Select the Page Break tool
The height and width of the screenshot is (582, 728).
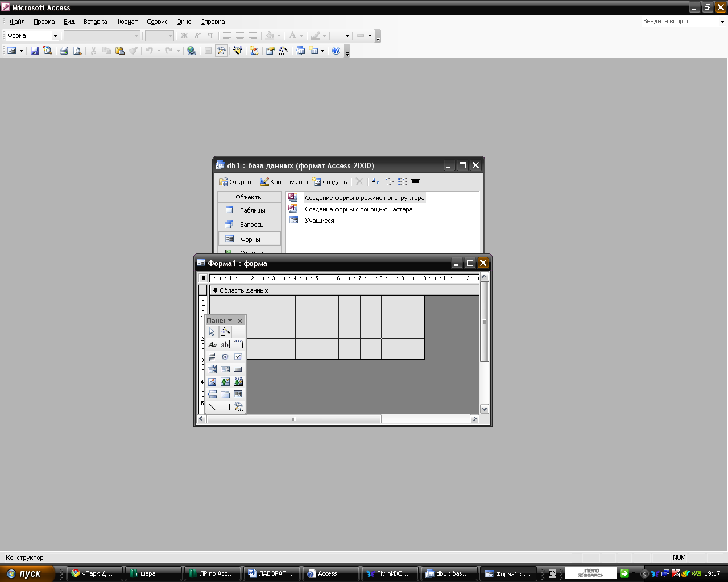(212, 394)
